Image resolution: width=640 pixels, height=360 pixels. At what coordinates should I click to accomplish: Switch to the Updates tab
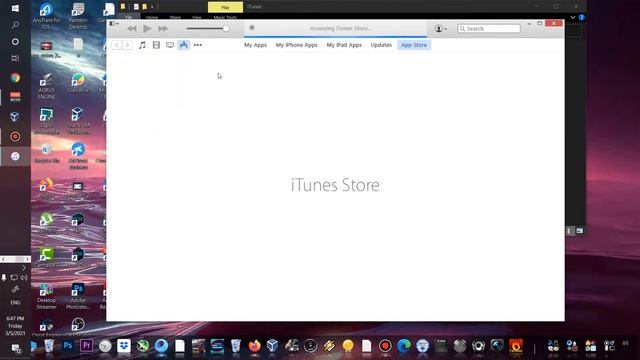[381, 45]
